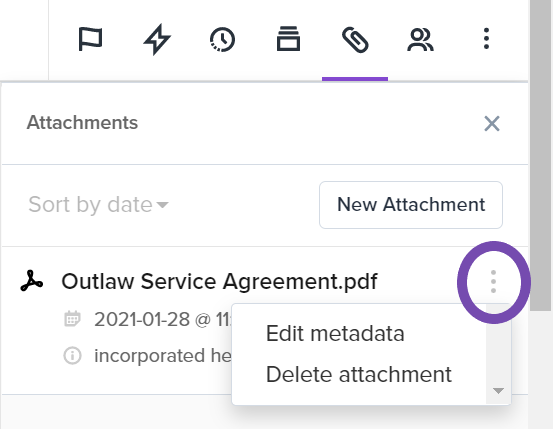Choose Delete attachment from the menu
Image resolution: width=553 pixels, height=429 pixels.
click(359, 374)
